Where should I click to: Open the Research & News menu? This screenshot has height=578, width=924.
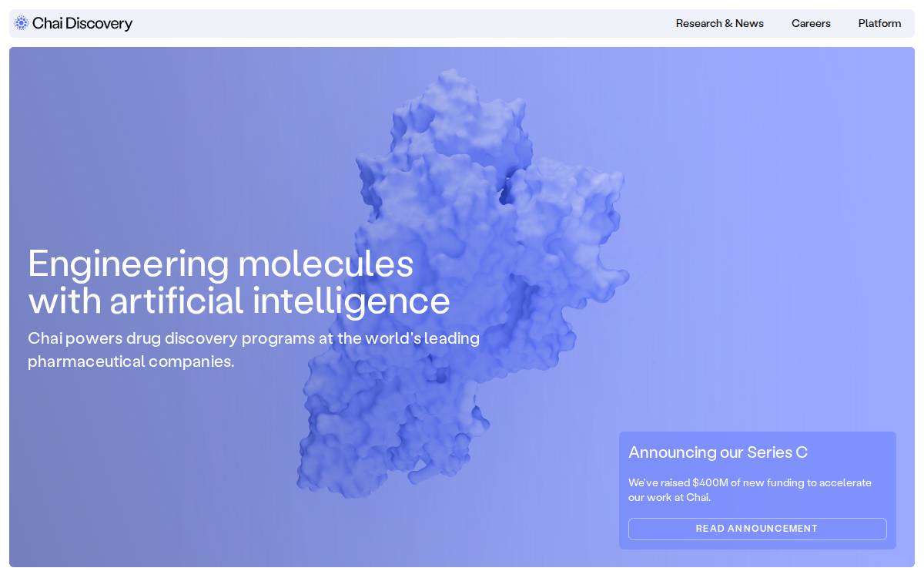[720, 23]
